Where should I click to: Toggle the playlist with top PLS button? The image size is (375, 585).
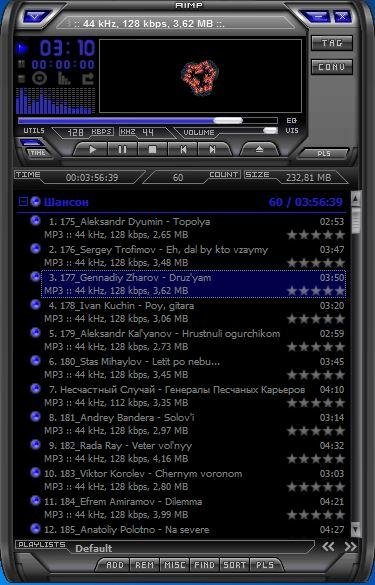point(324,153)
